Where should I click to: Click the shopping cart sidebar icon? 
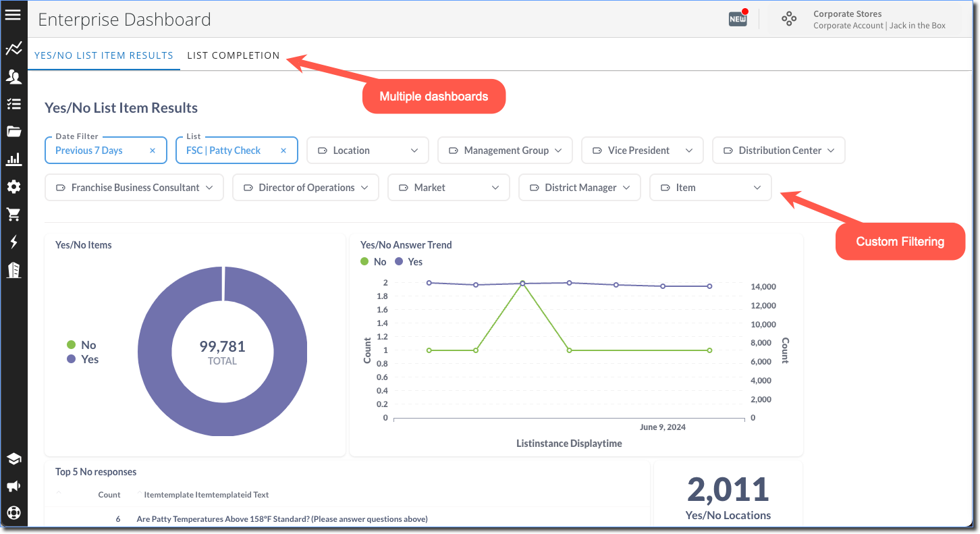tap(13, 215)
